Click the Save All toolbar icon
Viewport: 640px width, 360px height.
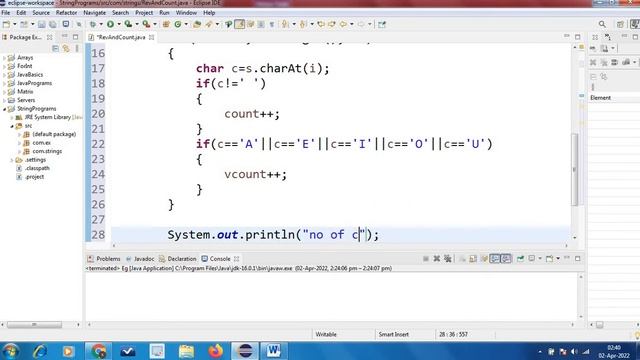pos(53,24)
